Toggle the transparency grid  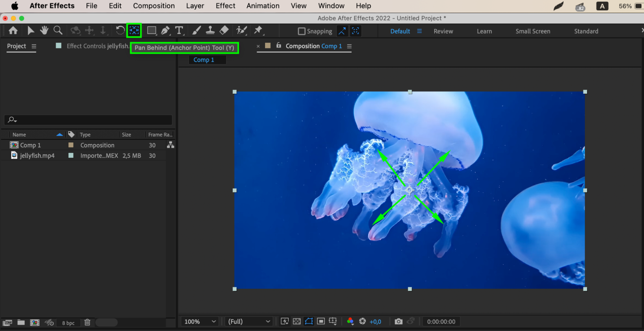pos(297,321)
